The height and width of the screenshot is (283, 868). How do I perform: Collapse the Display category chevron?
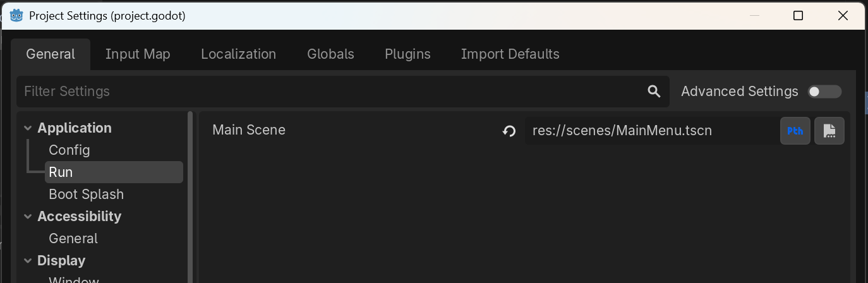tap(27, 261)
